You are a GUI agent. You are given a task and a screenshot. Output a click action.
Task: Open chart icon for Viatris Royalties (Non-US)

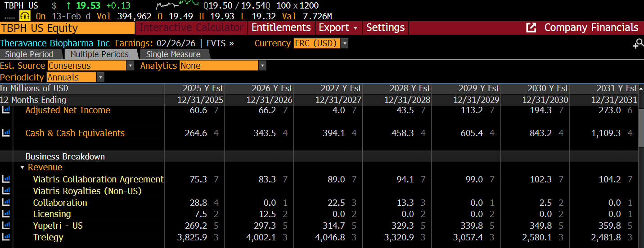point(6,191)
